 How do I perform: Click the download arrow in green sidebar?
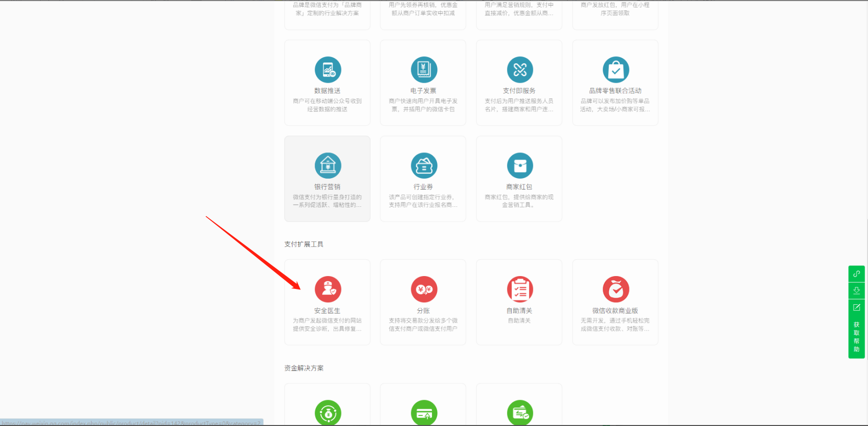point(856,290)
